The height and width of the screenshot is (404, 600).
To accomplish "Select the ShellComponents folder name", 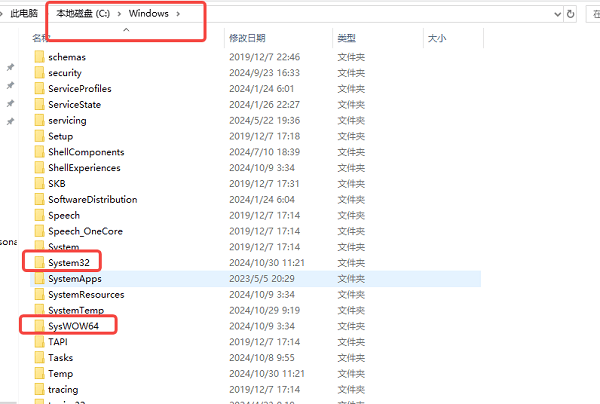I will [x=86, y=152].
